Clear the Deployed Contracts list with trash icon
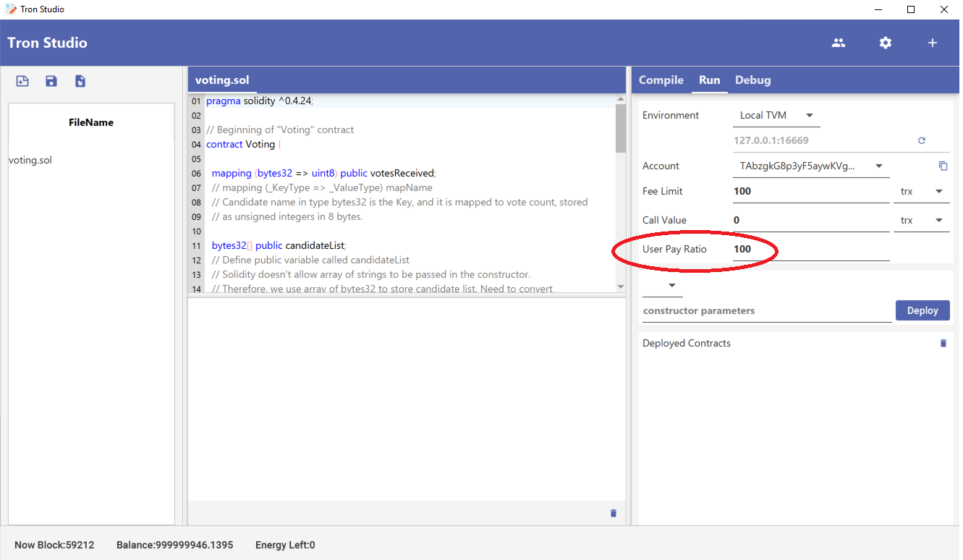Screen dimensions: 963x560 [x=943, y=343]
